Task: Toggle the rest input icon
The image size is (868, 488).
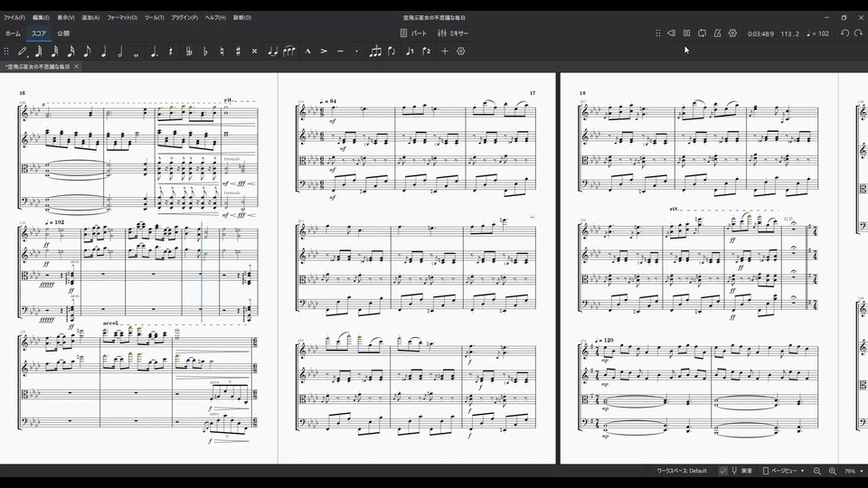Action: point(171,51)
